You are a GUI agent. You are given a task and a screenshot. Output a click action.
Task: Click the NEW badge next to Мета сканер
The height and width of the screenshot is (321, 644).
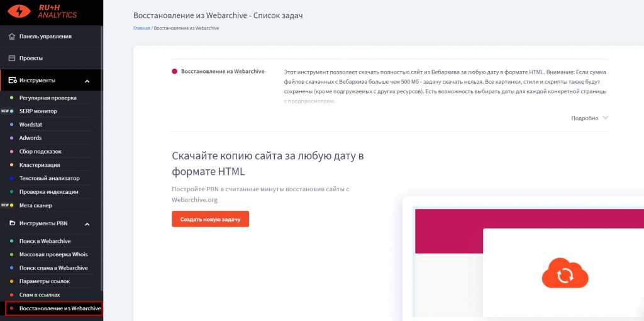pos(5,205)
